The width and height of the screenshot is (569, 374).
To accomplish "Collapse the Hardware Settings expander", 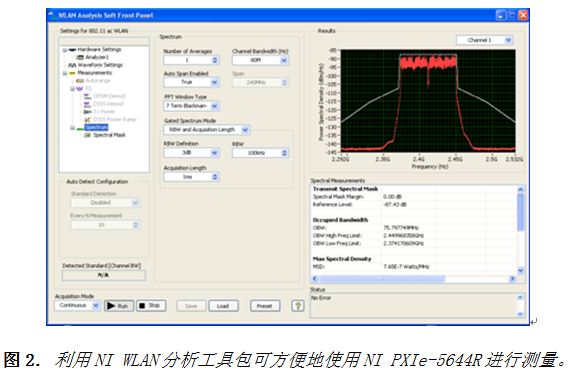I will [65, 50].
